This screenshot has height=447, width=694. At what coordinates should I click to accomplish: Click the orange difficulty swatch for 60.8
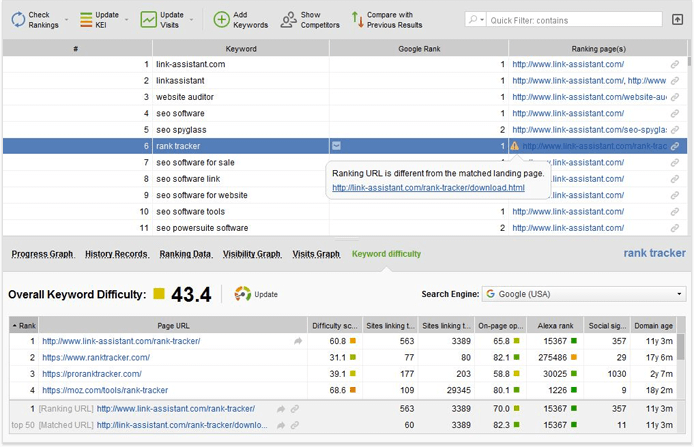click(x=353, y=341)
